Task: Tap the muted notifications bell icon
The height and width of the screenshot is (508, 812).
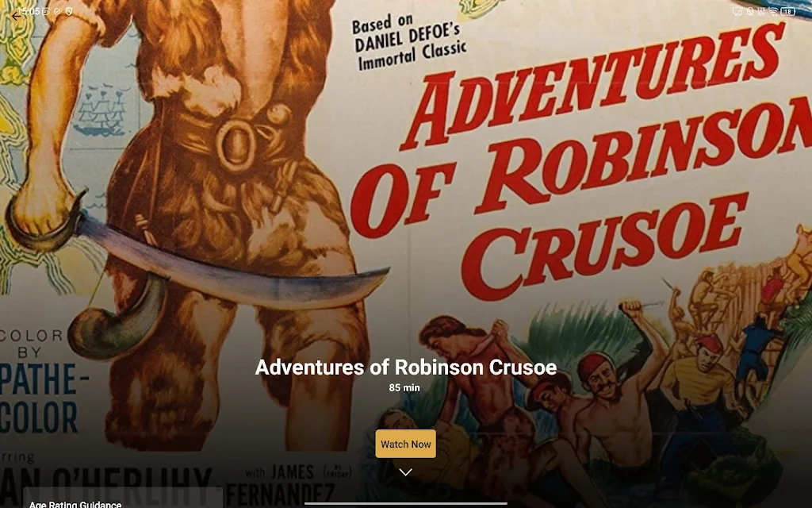Action: click(749, 11)
